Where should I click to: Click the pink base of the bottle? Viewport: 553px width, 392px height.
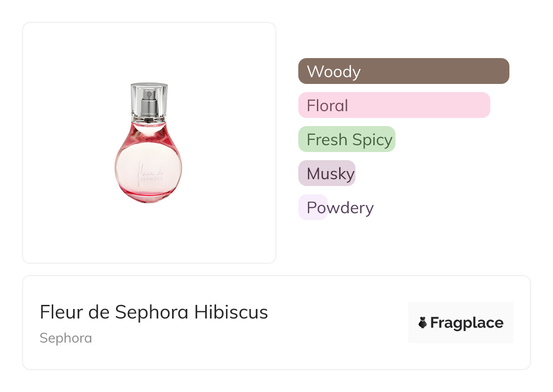tap(149, 196)
